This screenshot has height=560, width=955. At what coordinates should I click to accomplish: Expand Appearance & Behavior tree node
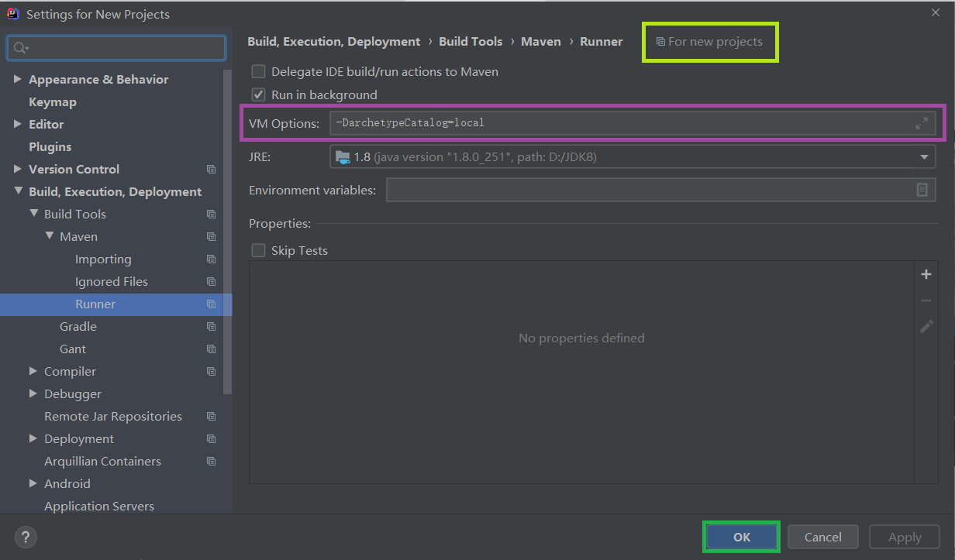(18, 79)
